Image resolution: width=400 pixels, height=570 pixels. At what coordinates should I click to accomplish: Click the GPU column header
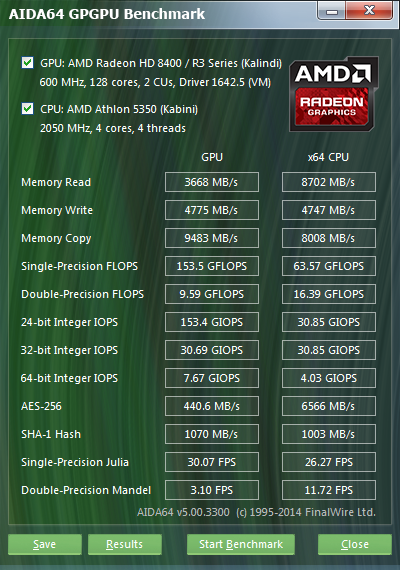click(212, 157)
